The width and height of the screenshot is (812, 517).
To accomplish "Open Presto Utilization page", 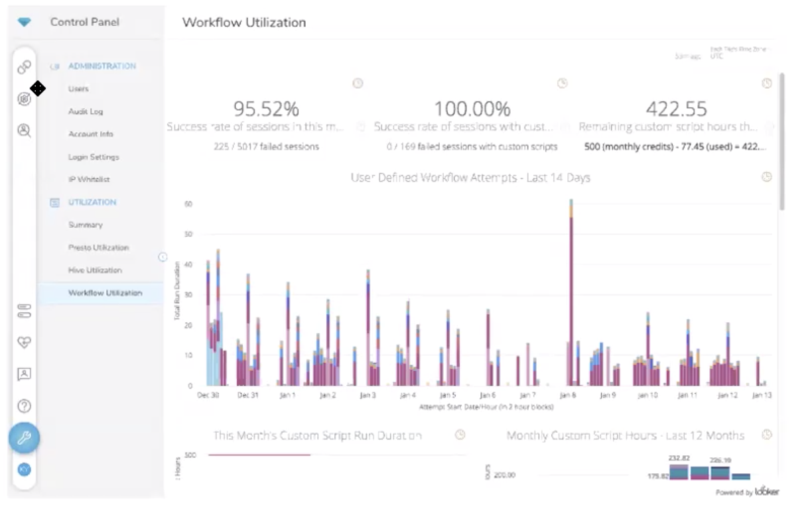I will (98, 248).
